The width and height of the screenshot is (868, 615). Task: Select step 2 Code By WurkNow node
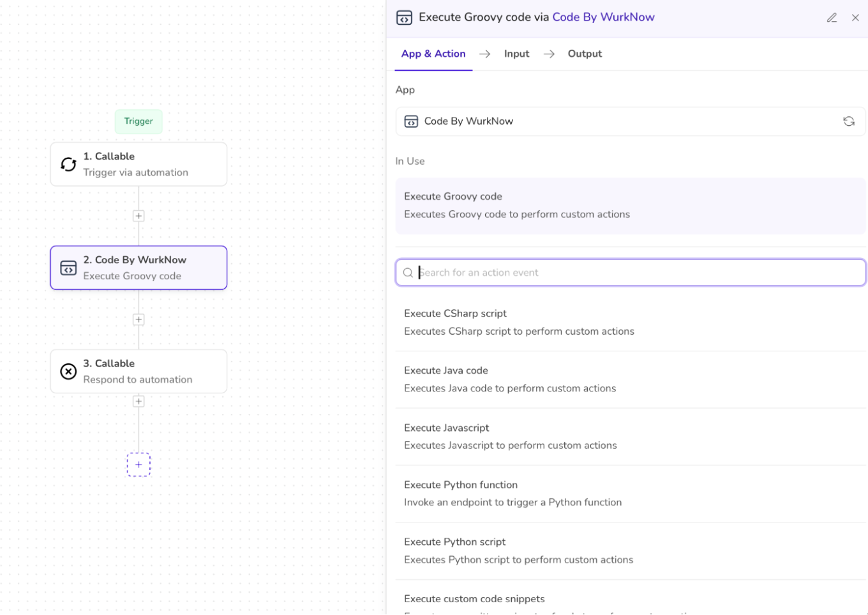coord(138,268)
